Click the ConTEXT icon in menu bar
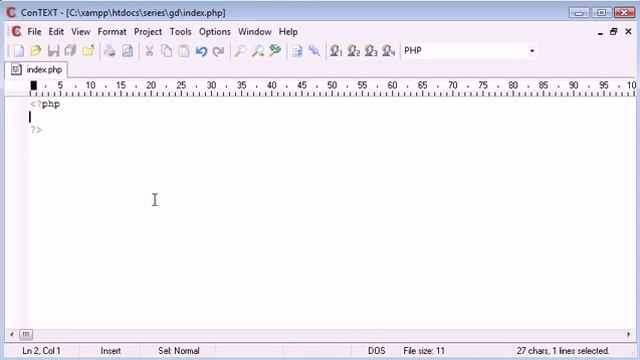640x360 pixels. pos(16,31)
